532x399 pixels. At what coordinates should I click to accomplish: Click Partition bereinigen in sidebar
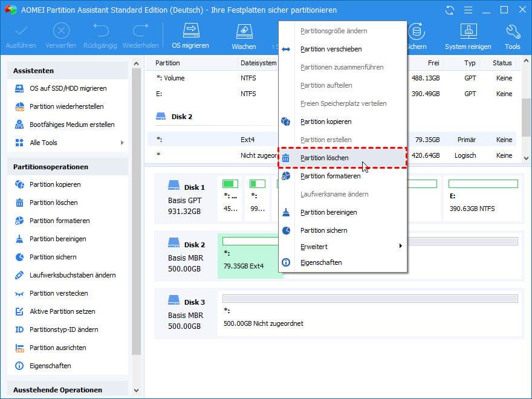coord(68,239)
